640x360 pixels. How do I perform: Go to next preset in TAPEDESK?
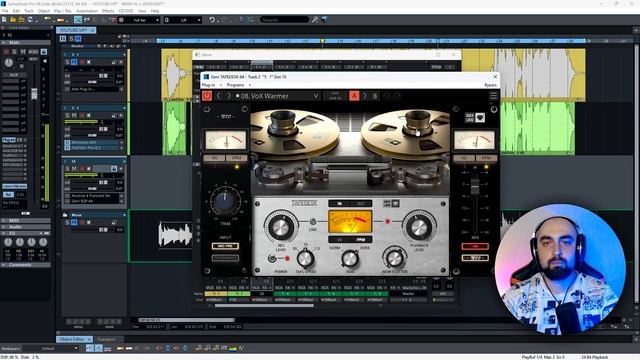coord(229,96)
